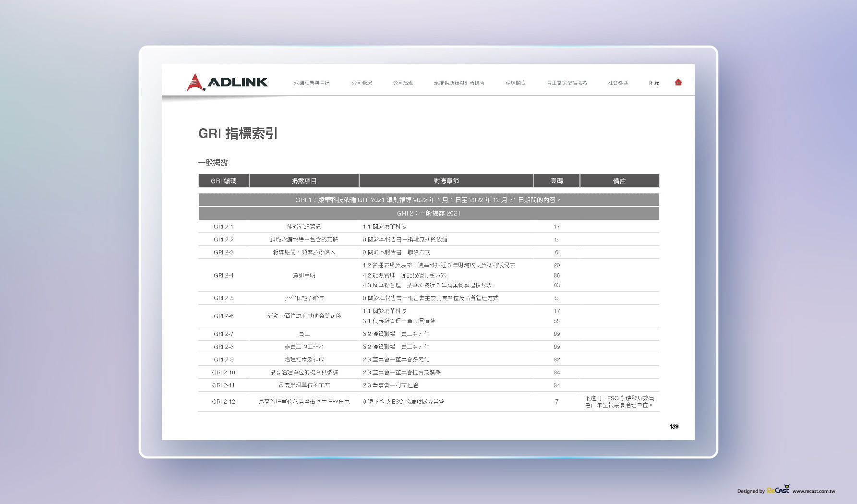Click the ESG remark in GRI 2-12 row
Image resolution: width=857 pixels, height=504 pixels.
(x=619, y=402)
